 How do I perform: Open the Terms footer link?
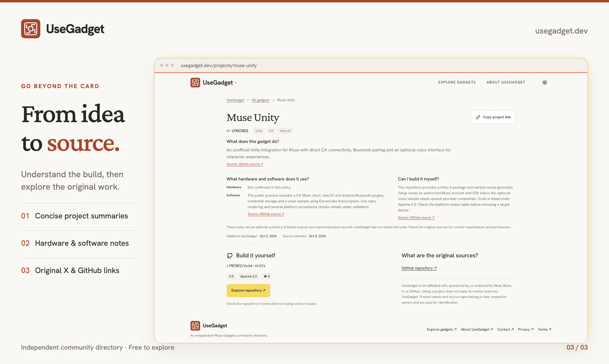(x=544, y=329)
